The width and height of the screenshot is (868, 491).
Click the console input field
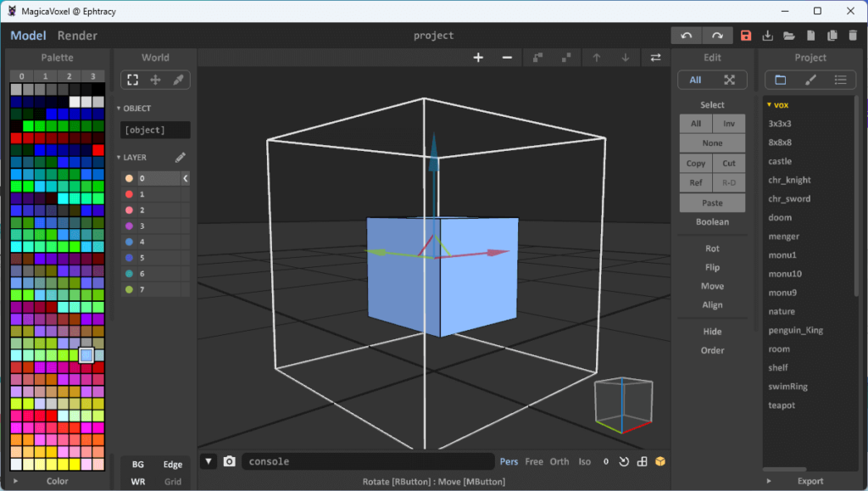tap(368, 461)
